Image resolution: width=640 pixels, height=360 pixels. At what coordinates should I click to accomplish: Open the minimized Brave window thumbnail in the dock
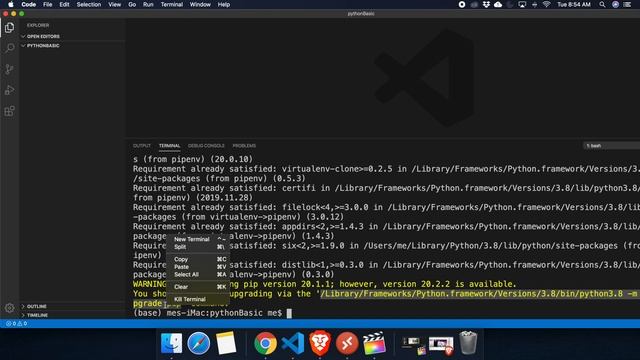click(x=441, y=345)
